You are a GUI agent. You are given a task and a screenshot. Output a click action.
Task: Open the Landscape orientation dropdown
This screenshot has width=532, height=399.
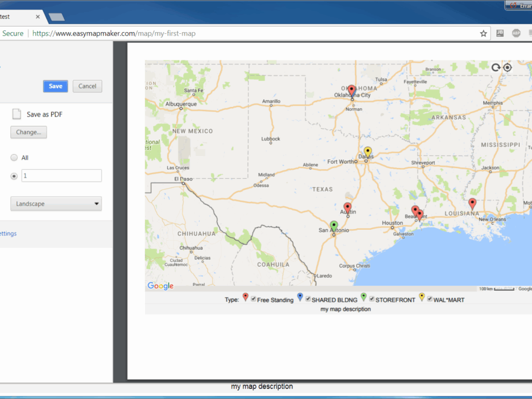[56, 203]
